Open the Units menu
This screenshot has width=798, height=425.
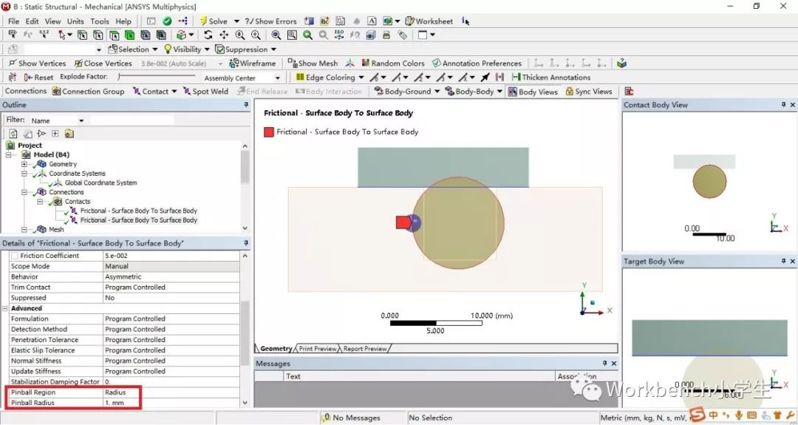(x=75, y=21)
